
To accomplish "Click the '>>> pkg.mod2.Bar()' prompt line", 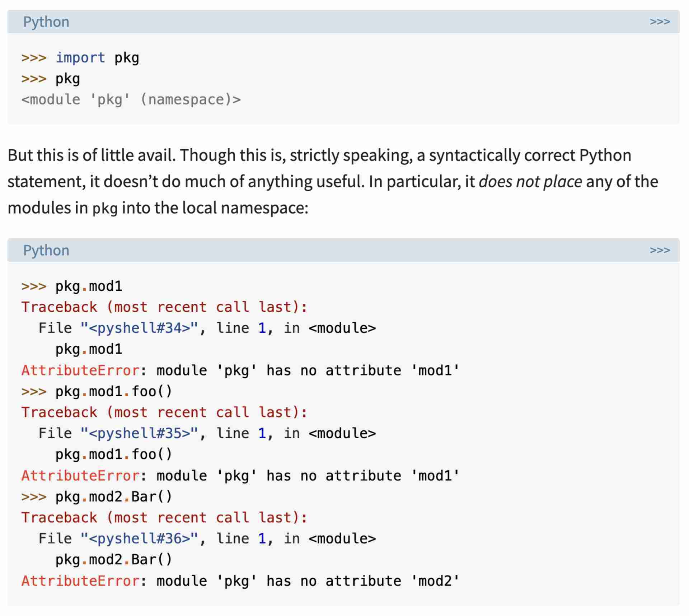I will (97, 497).
